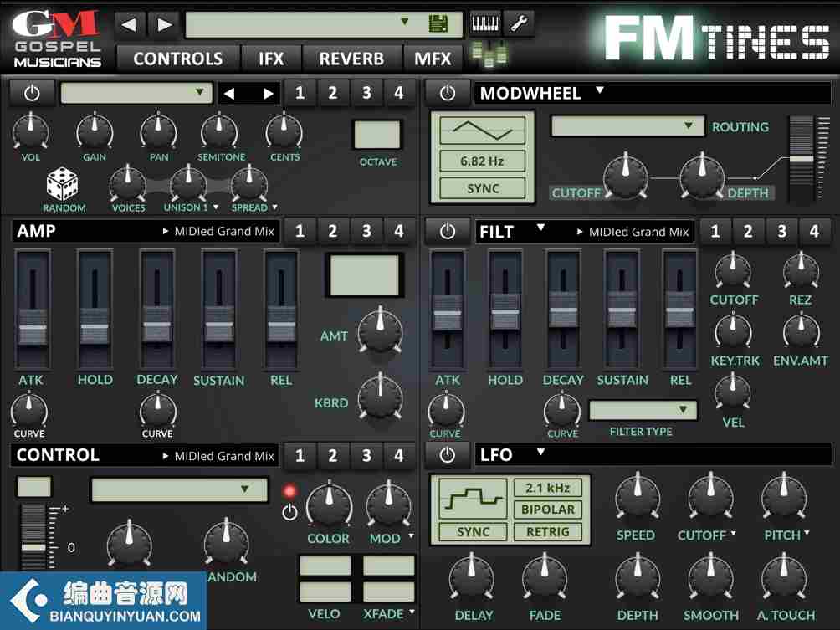The height and width of the screenshot is (630, 840).
Task: Open the FILT section dropdown arrow
Action: [x=540, y=228]
